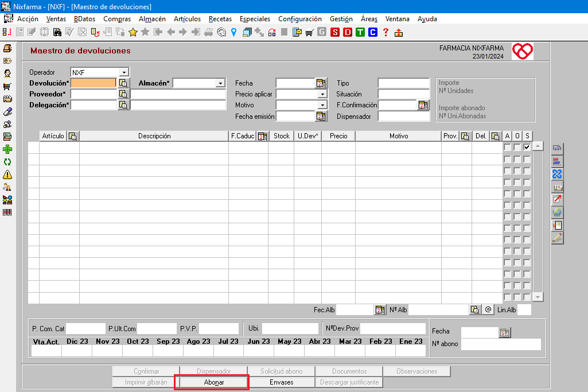Check the A checkbox in second row
This screenshot has height=392, width=588.
(507, 159)
